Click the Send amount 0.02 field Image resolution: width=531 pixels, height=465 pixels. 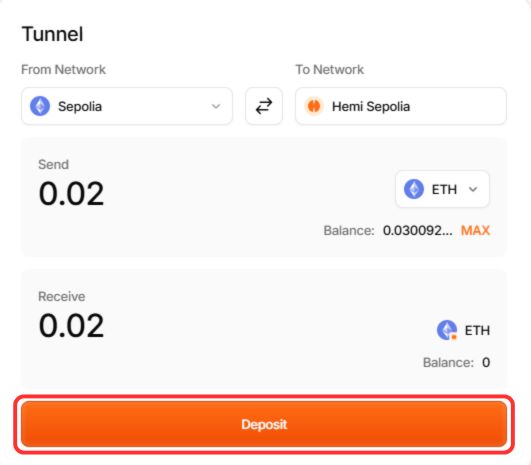point(71,193)
